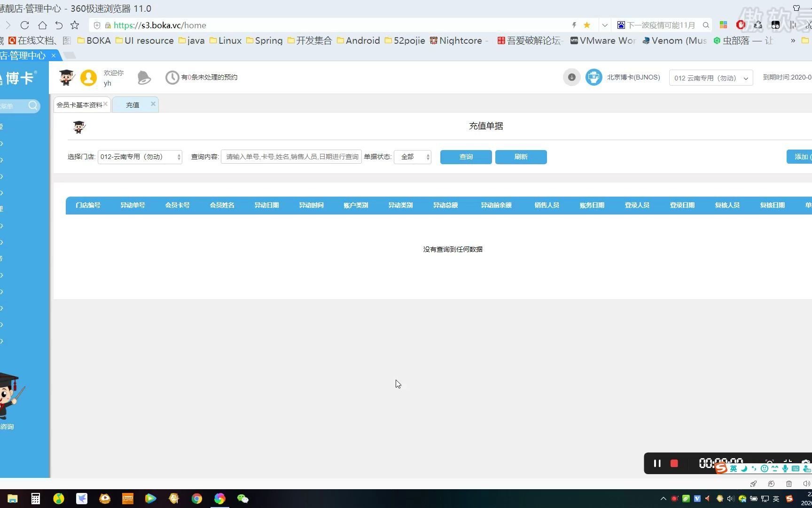Close the 会员卡基本资料 tab

click(105, 104)
